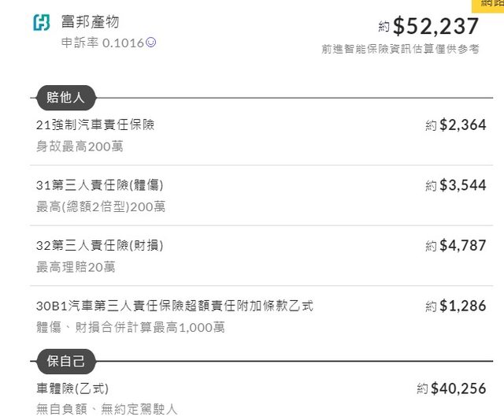
Task: Select 32第三人責任險(財損) row
Action: [100, 245]
